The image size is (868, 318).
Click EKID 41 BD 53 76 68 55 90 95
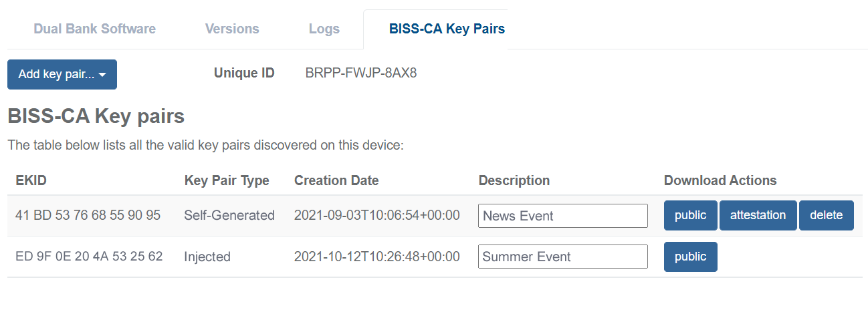[88, 215]
